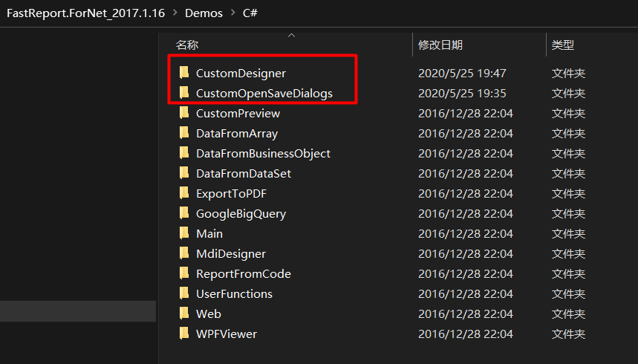Expand chevron after Demos breadcrumb
Screen dimensions: 638x364
(x=232, y=13)
